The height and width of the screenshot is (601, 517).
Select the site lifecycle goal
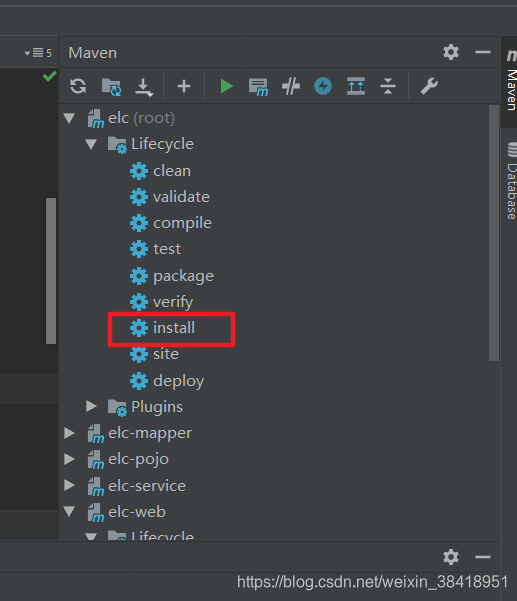(166, 354)
